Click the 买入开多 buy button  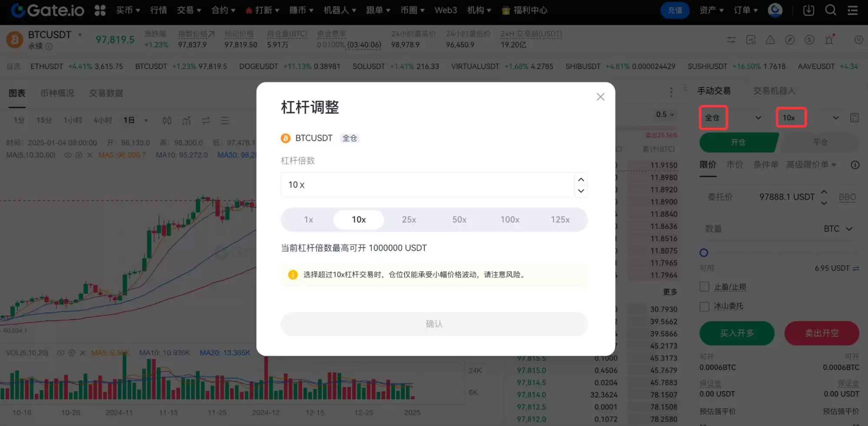pos(737,333)
